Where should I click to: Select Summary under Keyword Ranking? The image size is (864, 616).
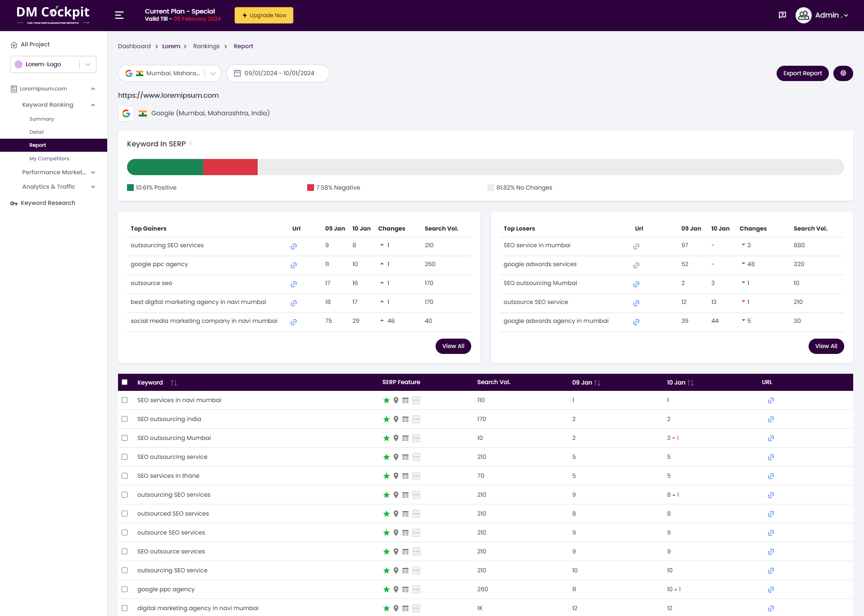click(41, 118)
